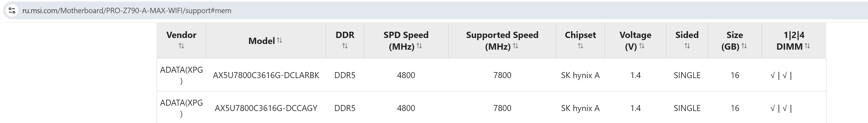This screenshot has width=868, height=123.
Task: Select AX5U7800C3616G-DCLARBK model cell
Action: (x=266, y=75)
